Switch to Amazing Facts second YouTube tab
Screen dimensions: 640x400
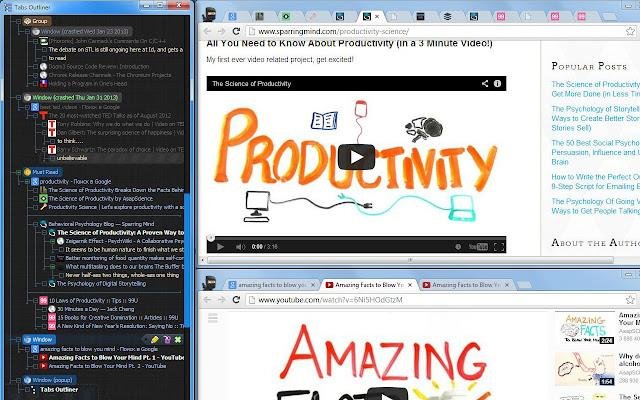click(x=466, y=285)
